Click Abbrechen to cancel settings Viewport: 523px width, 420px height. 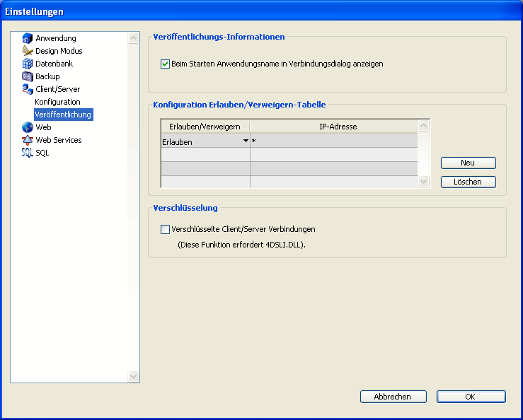(x=392, y=397)
